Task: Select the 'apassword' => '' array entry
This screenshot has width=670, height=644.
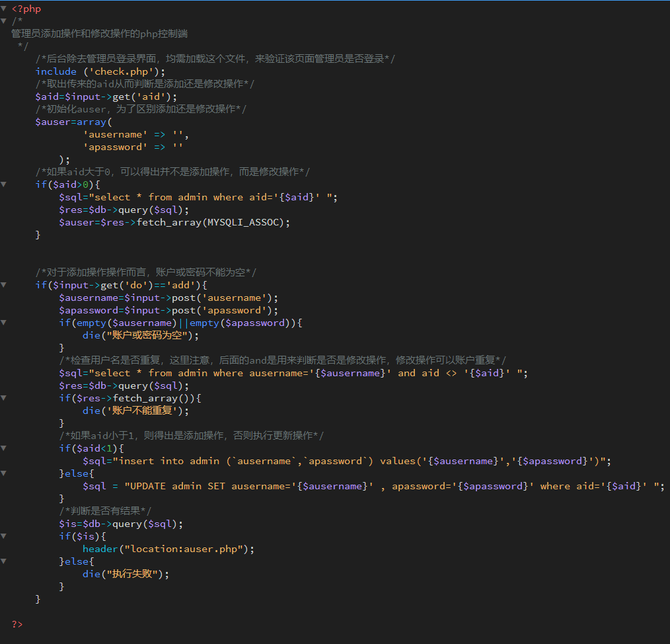Action: point(133,147)
